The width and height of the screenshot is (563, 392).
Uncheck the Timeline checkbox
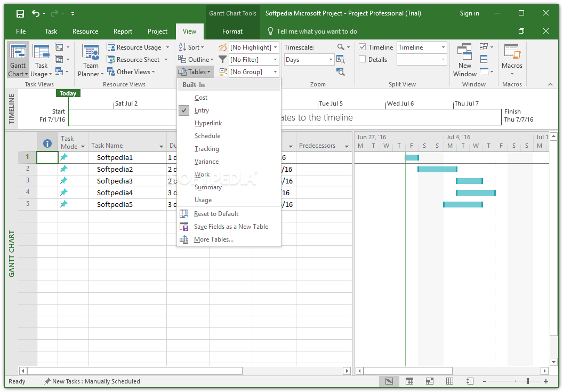tap(363, 47)
